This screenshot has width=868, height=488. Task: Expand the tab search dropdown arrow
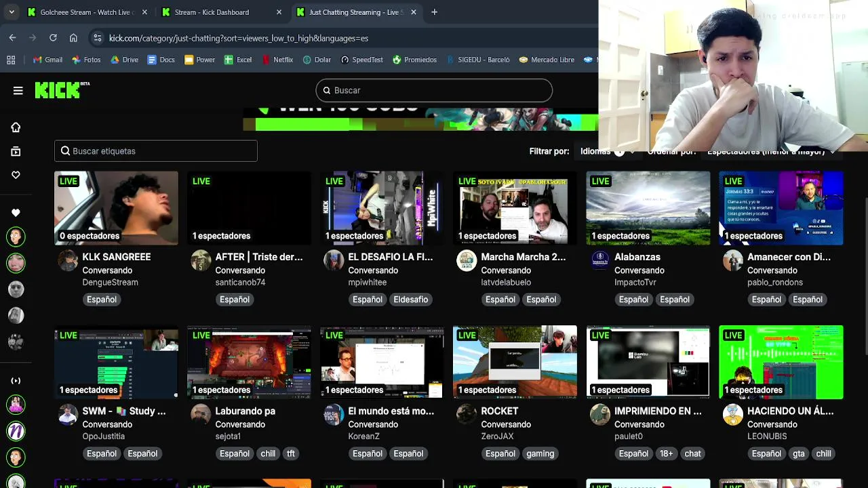pos(11,12)
